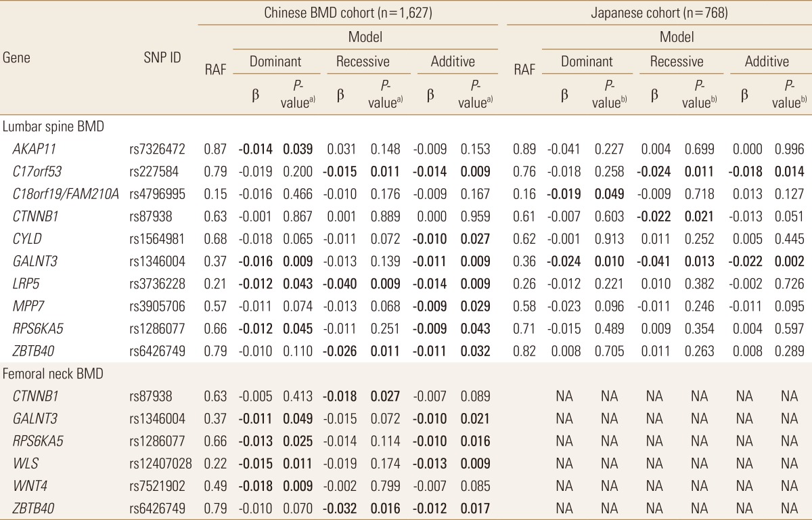This screenshot has height=520, width=812.
Task: Click the Dominant model header under Chinese cohort
Action: pyautogui.click(x=276, y=61)
